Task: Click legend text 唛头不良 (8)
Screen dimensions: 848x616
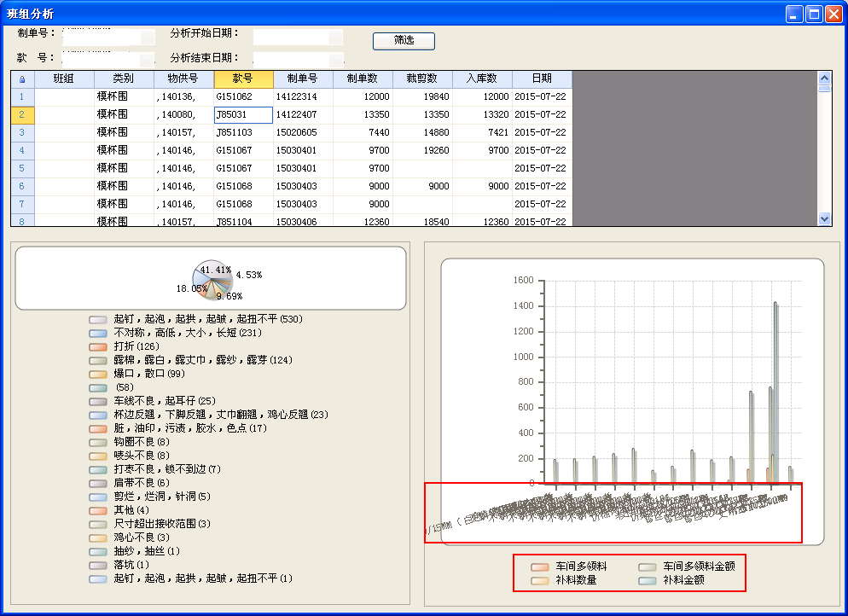Action: coord(141,456)
